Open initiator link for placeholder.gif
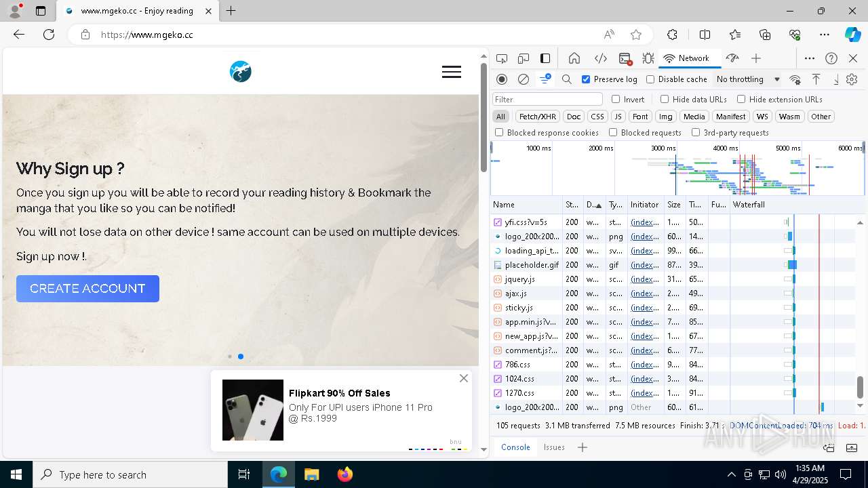This screenshot has height=488, width=868. click(645, 265)
